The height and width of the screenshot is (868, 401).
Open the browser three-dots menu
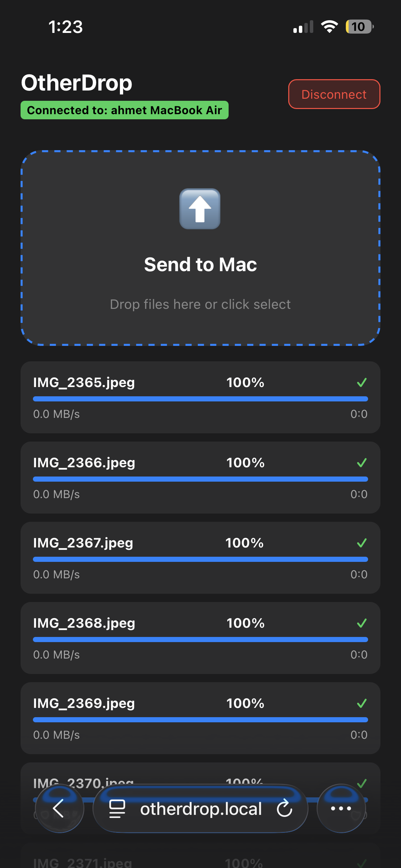coord(341,808)
